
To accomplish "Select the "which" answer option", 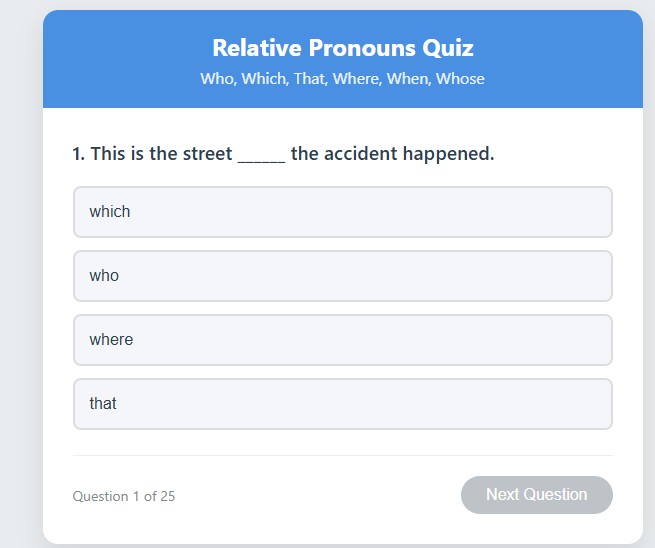I will (342, 212).
